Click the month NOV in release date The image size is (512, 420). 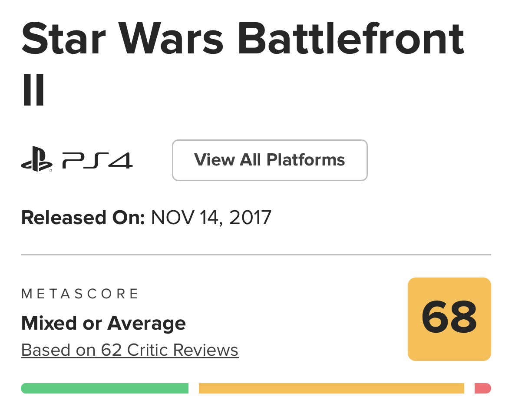pos(171,218)
